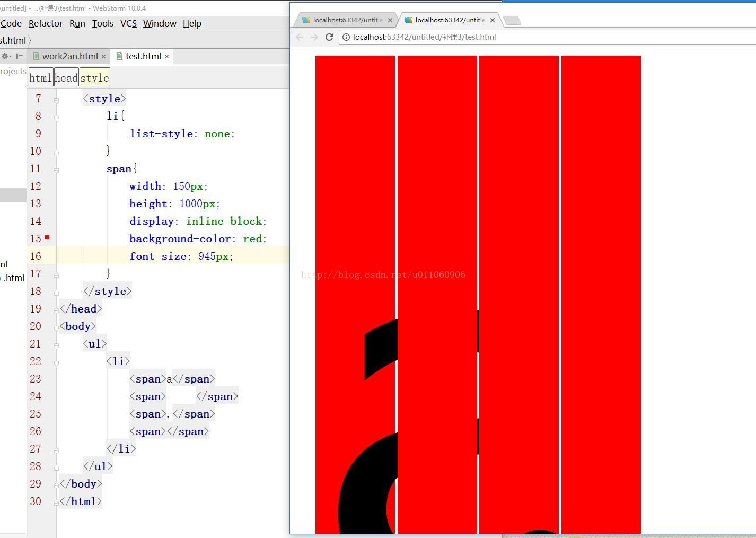Toggle fold marker at closing head line 19
The image size is (756, 538).
tap(57, 310)
